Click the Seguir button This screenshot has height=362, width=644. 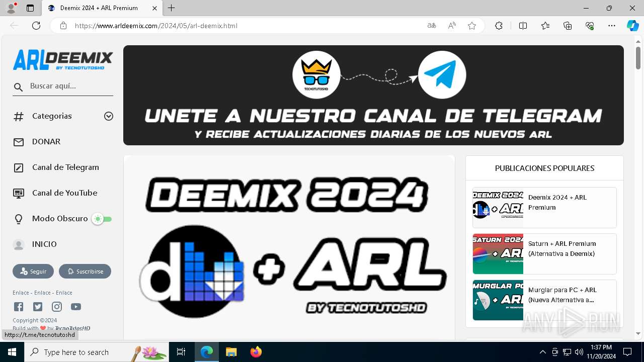tap(33, 271)
